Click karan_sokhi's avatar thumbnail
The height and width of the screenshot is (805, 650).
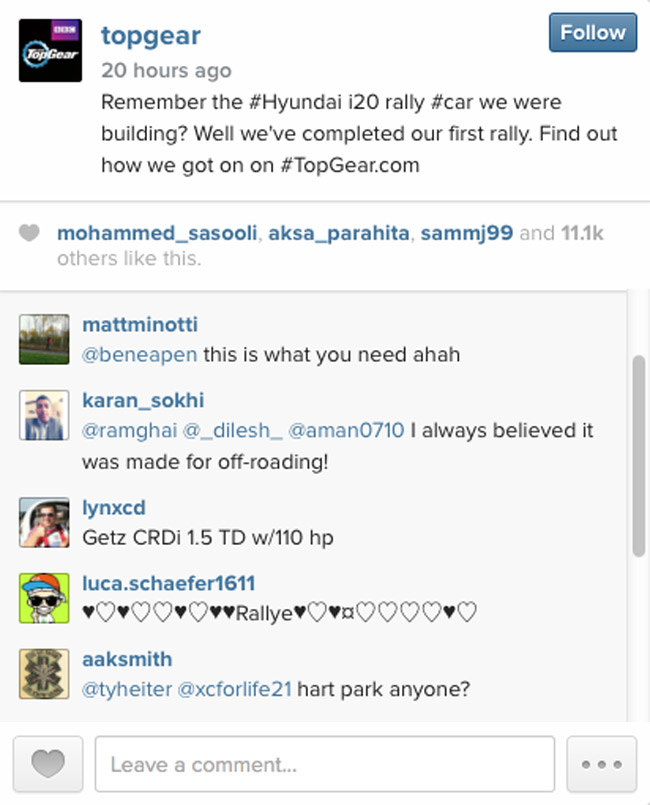[44, 416]
